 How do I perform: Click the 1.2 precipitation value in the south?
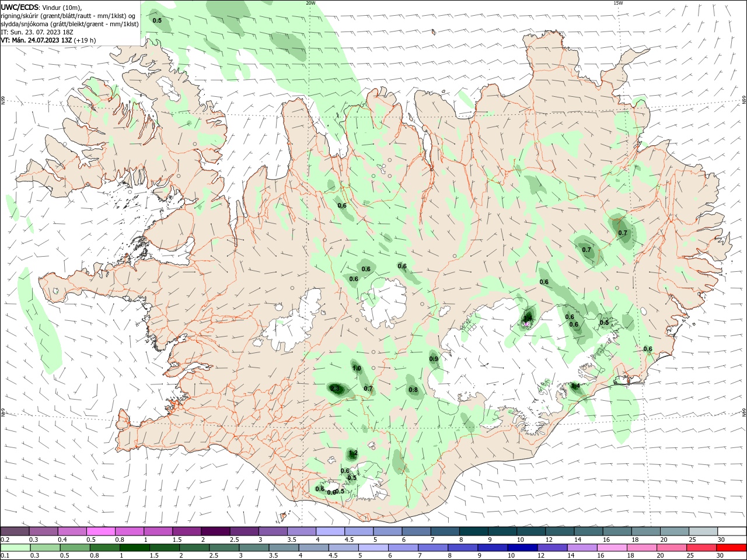pyautogui.click(x=353, y=453)
